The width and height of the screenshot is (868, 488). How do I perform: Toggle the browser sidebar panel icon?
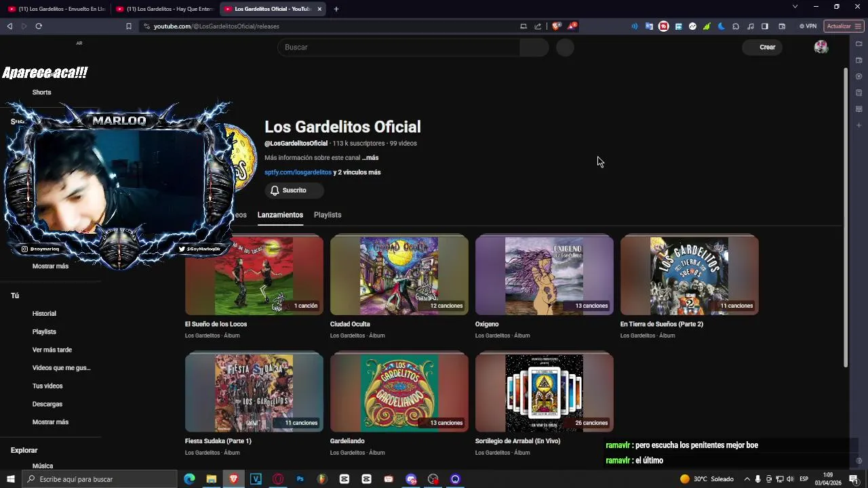click(765, 26)
